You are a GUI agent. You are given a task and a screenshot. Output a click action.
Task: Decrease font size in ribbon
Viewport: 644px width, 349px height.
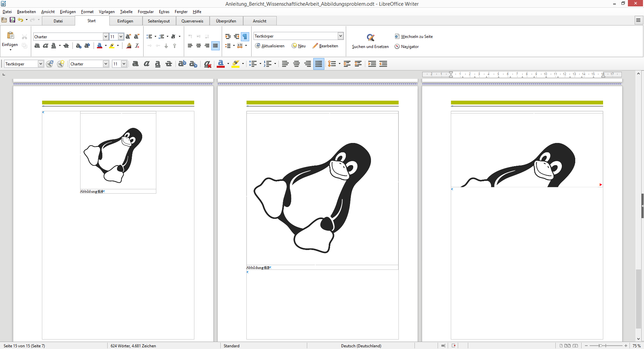137,37
